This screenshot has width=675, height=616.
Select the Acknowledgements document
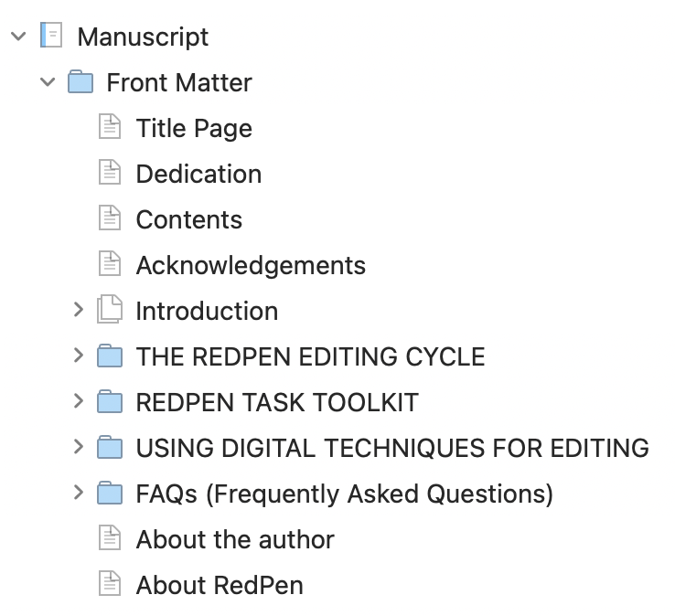point(251,265)
